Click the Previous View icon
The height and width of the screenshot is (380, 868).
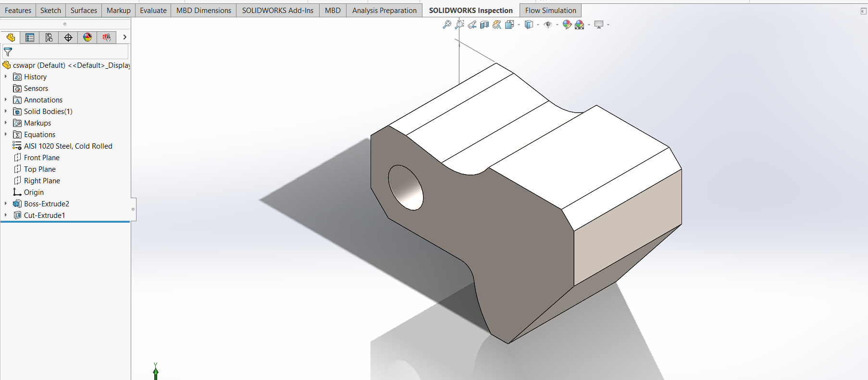[x=472, y=25]
